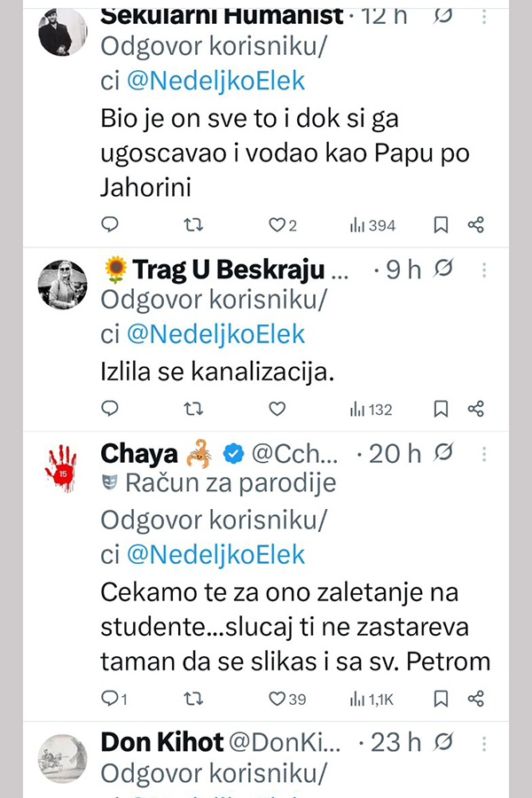View Chaya's tweet analytics 1,1K

click(372, 699)
